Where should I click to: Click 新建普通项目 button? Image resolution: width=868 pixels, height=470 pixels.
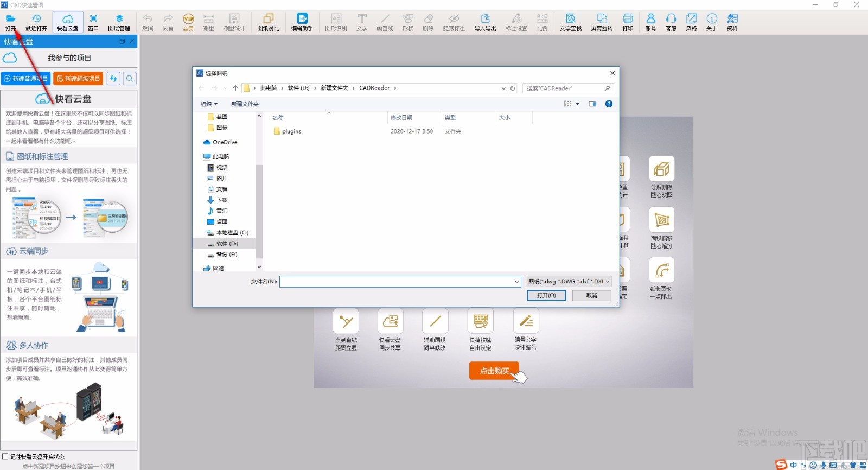(x=25, y=79)
